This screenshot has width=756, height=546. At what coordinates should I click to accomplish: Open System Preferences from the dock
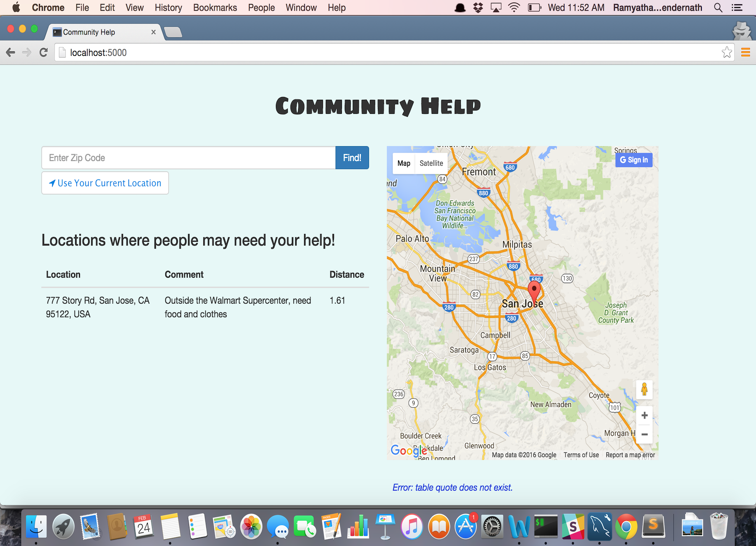tap(492, 526)
